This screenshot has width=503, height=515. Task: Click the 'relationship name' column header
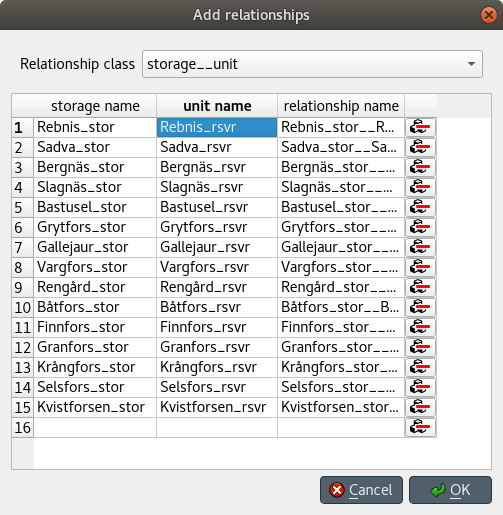[341, 106]
